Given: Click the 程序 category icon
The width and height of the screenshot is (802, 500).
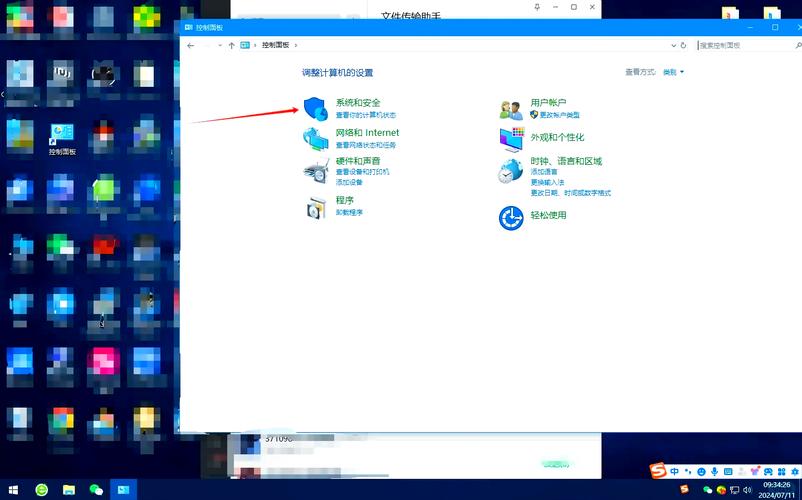Looking at the screenshot, I should 316,207.
